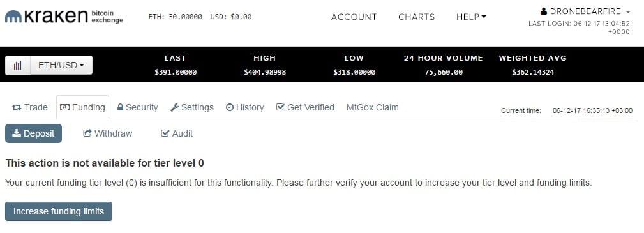The width and height of the screenshot is (644, 233).
Task: Open the Withdraw section
Action: click(108, 133)
